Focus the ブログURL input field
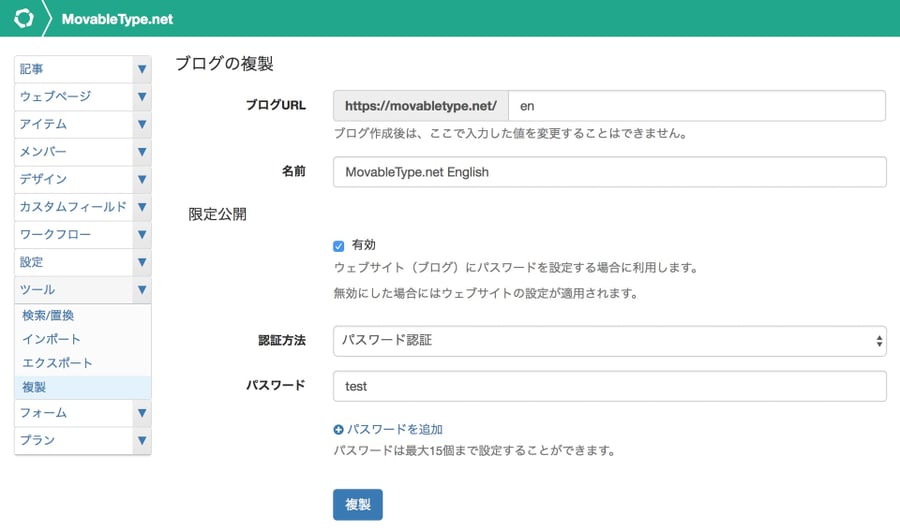The width and height of the screenshot is (900, 530). coord(697,106)
